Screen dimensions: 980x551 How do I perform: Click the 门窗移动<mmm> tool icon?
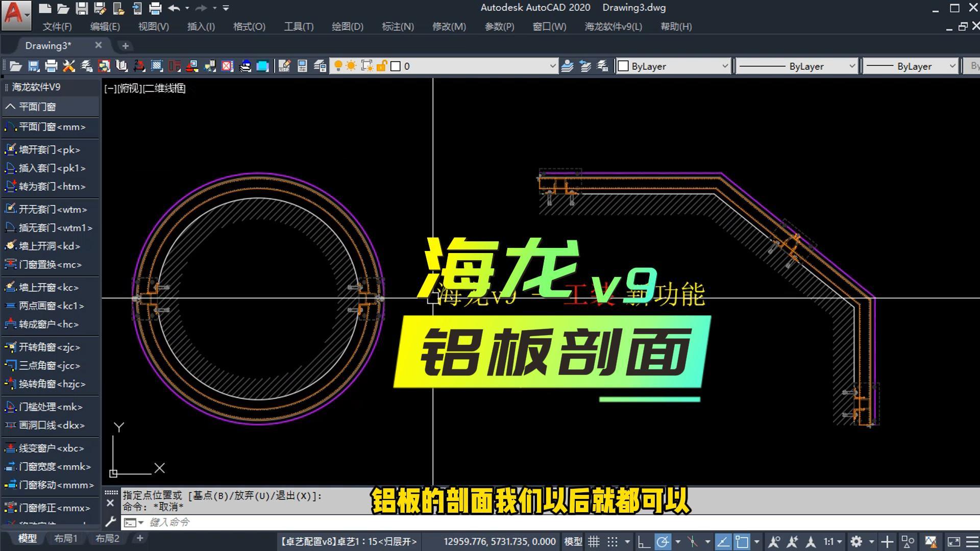(10, 485)
